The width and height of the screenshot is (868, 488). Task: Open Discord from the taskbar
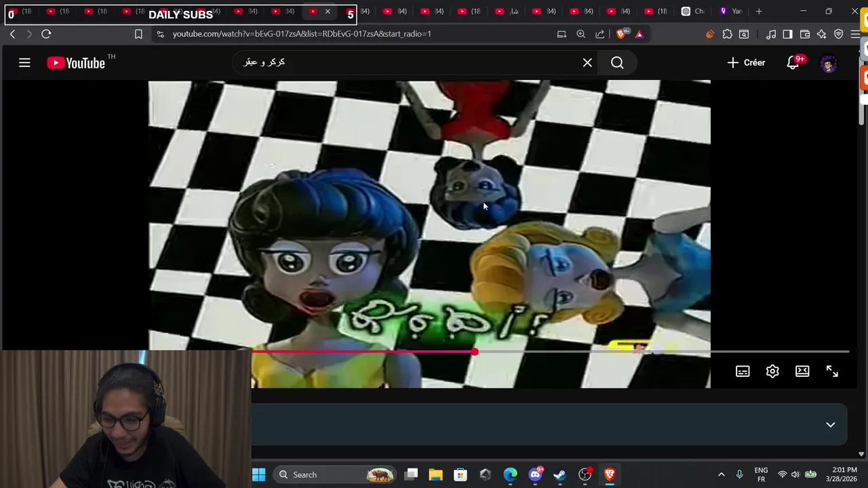coord(535,474)
